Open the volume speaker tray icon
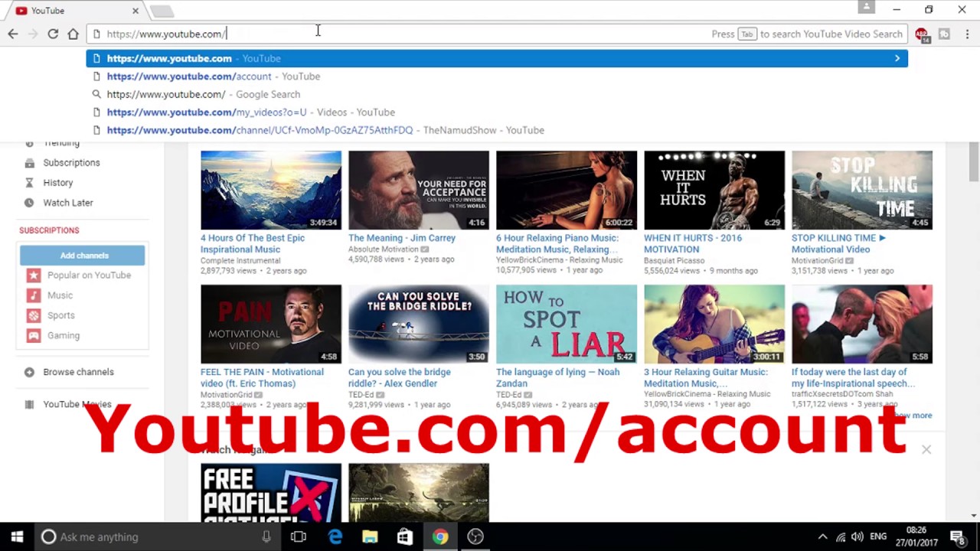This screenshot has height=551, width=980. point(857,536)
